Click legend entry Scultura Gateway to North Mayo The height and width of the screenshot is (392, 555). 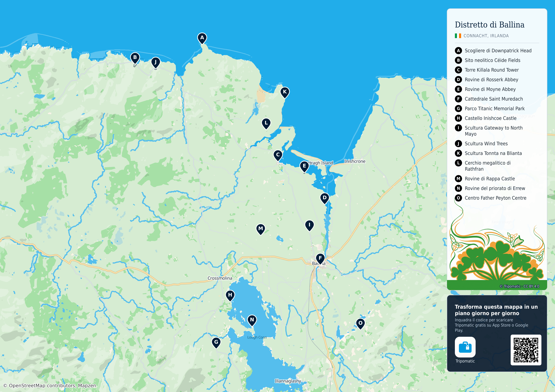(489, 131)
